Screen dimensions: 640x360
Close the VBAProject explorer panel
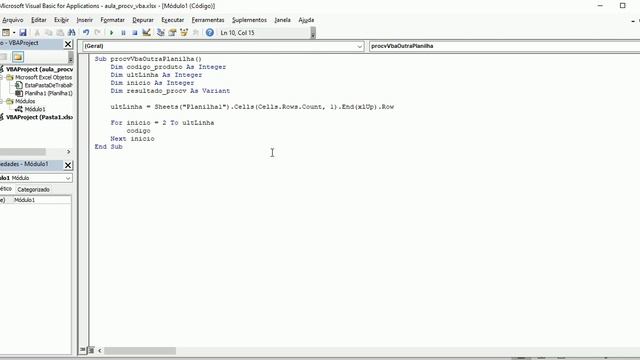(68, 44)
